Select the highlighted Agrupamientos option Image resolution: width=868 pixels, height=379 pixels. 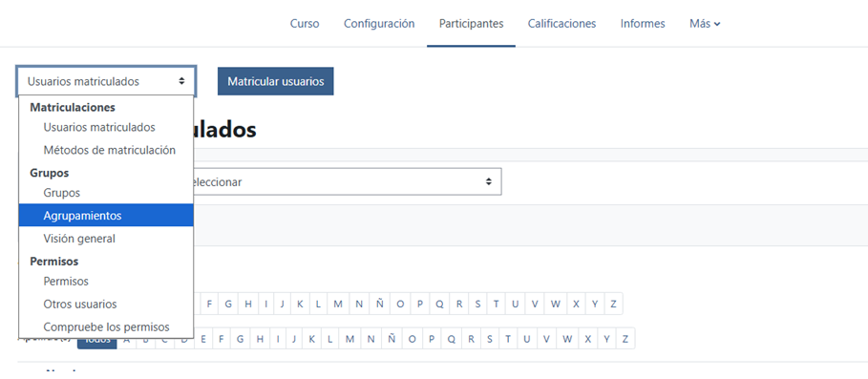(106, 215)
